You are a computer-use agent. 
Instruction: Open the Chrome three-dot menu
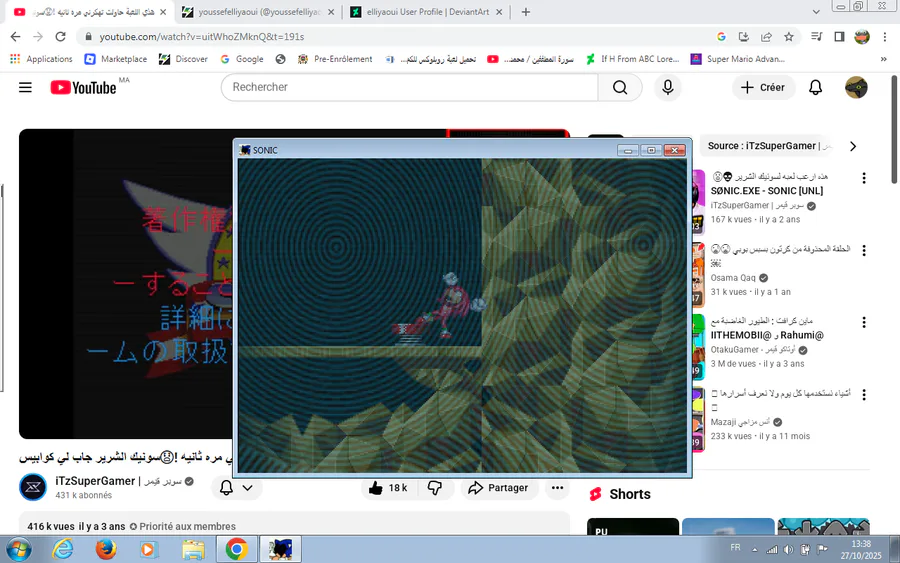tap(885, 37)
